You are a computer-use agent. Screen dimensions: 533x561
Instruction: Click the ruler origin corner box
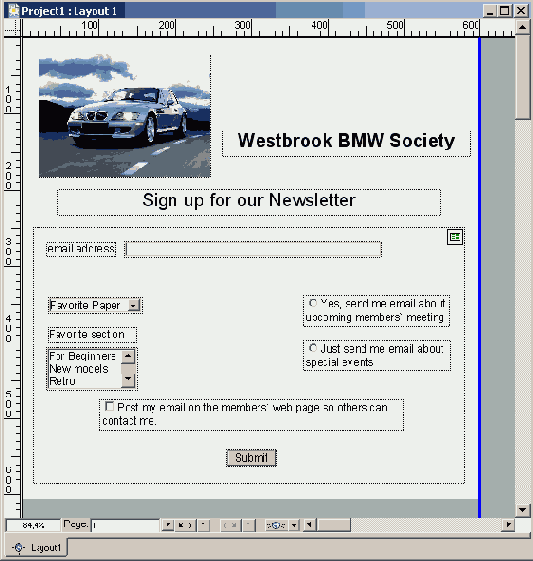(12, 28)
